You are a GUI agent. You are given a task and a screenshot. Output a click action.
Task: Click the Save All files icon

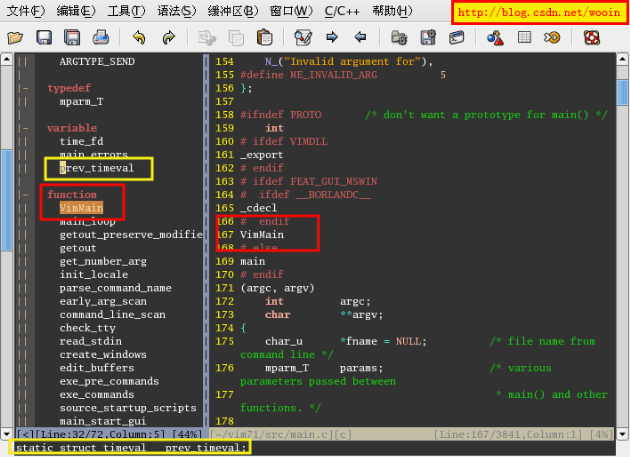tap(72, 38)
